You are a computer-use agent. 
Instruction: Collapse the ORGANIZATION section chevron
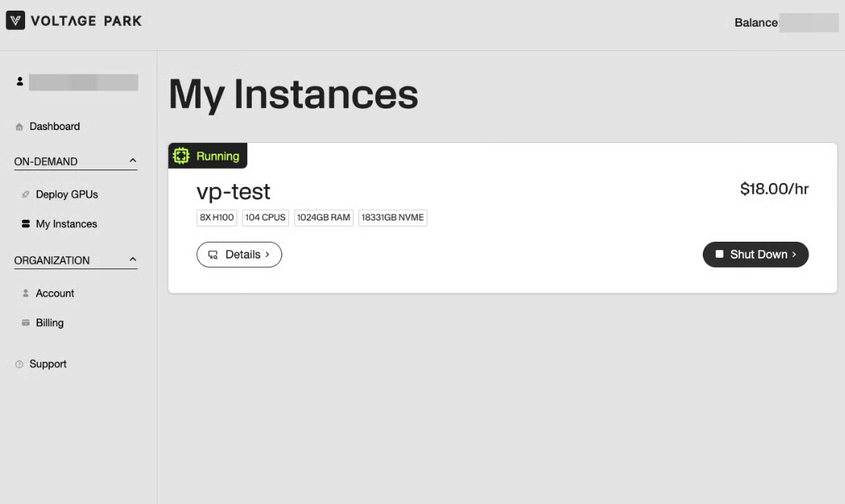tap(133, 260)
